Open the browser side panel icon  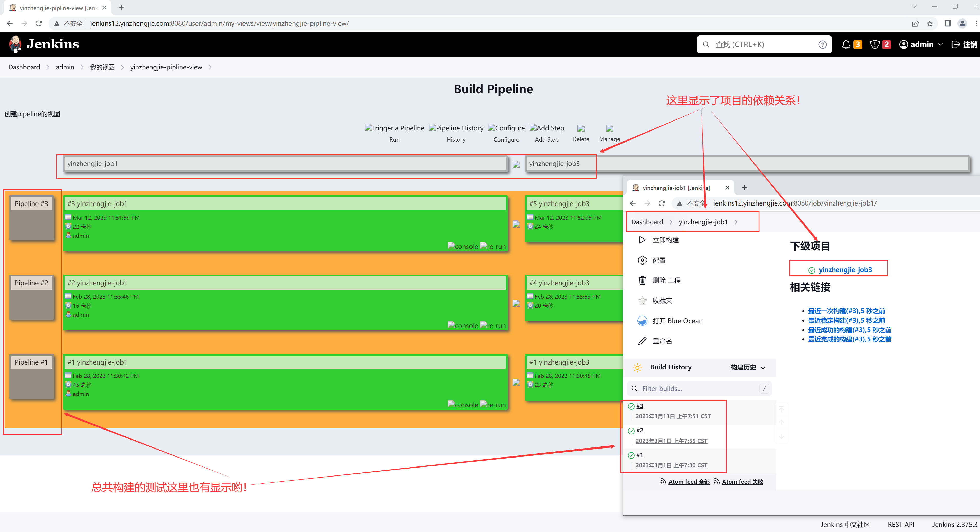tap(948, 24)
